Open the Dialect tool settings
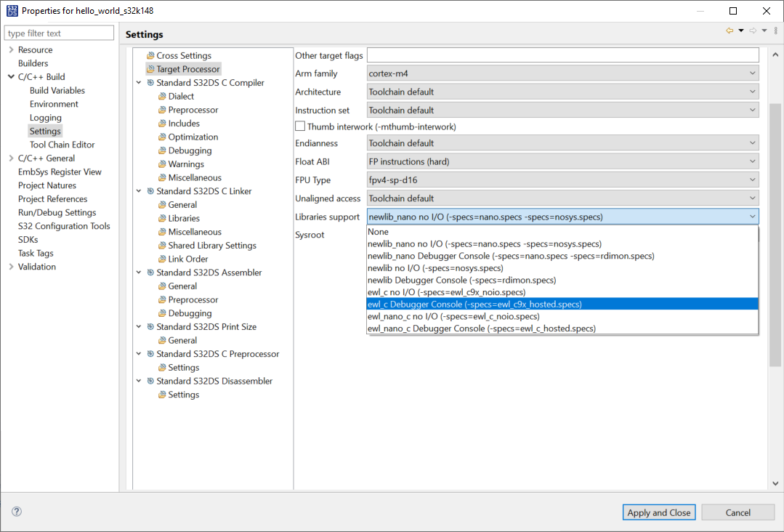The height and width of the screenshot is (532, 784). pos(179,95)
